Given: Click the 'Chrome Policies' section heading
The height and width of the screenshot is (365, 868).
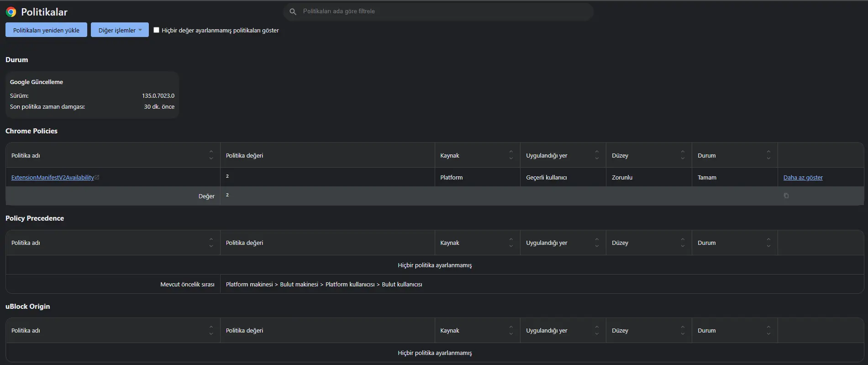Looking at the screenshot, I should (32, 131).
